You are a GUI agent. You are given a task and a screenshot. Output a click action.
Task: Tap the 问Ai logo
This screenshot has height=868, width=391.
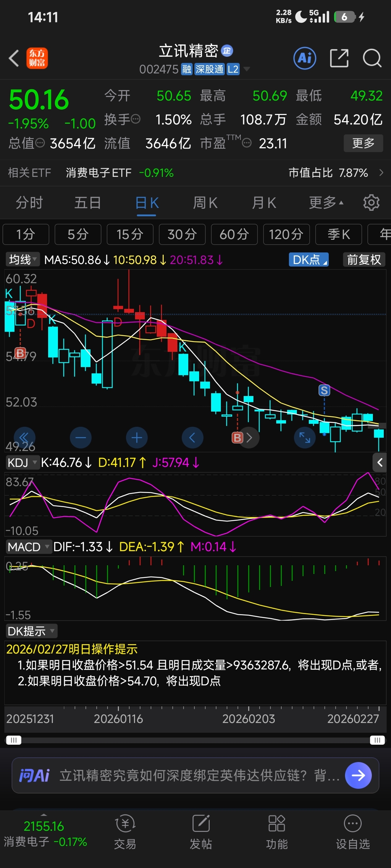(34, 775)
